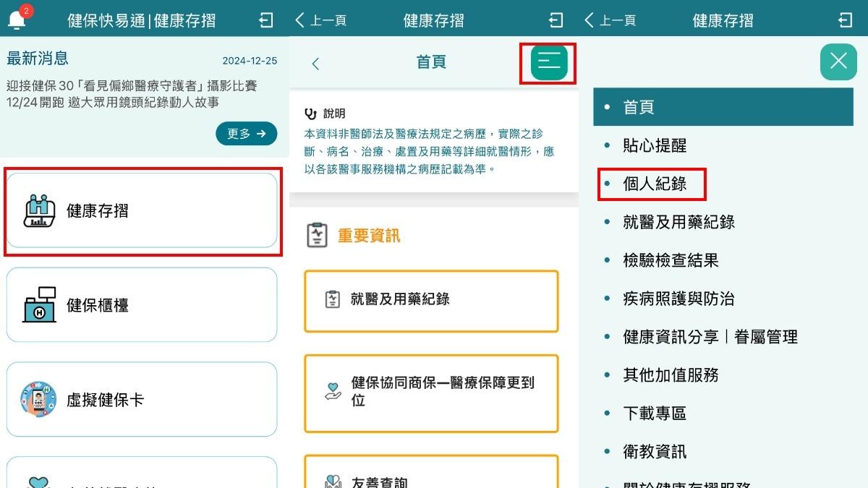Tap the clipboard icon in 就醫及用藥紀錄 card
868x488 pixels.
point(333,299)
